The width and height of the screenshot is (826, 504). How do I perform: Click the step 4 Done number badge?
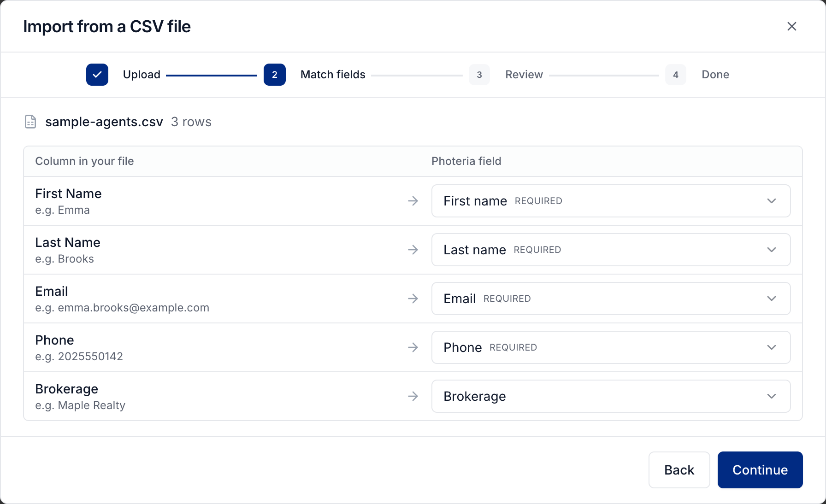676,75
